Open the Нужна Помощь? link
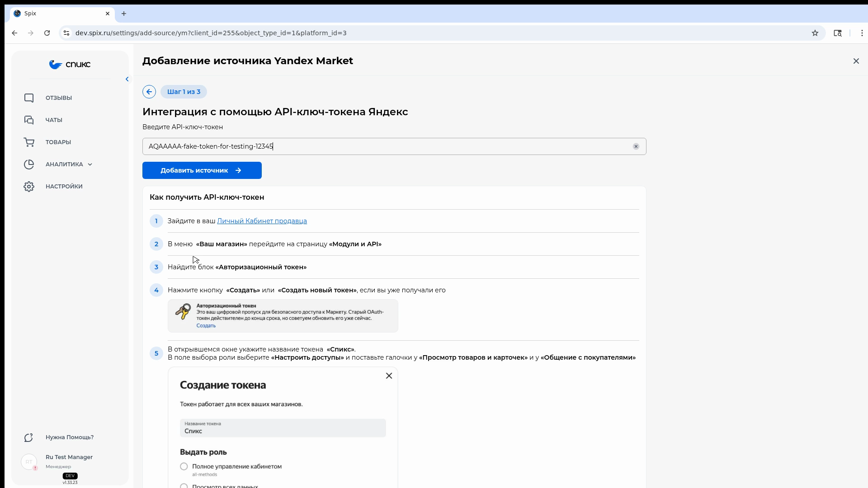This screenshot has width=868, height=488. (x=70, y=437)
